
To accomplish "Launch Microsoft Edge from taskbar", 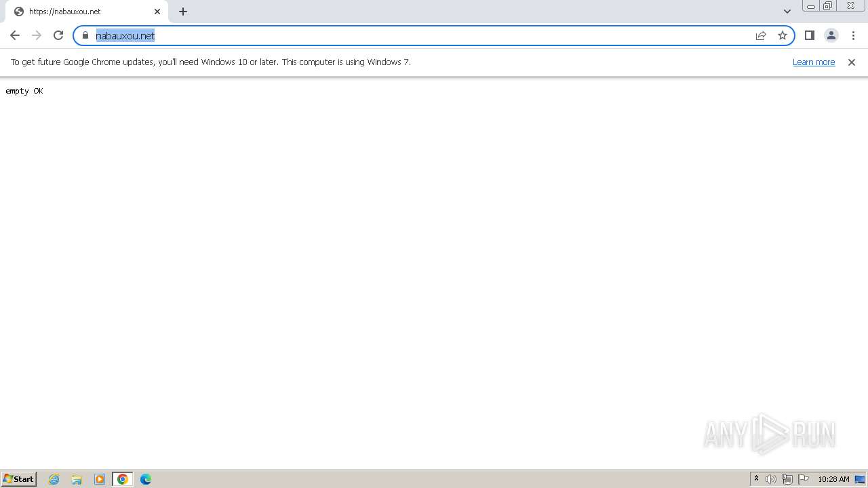I will click(146, 479).
